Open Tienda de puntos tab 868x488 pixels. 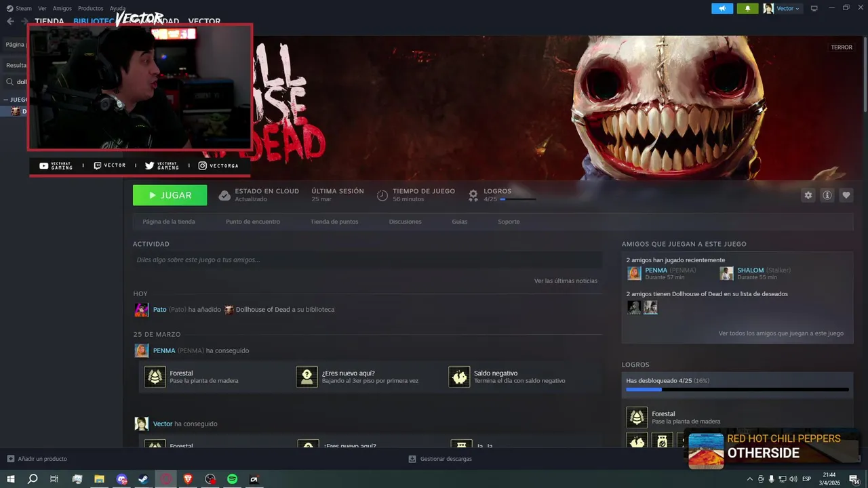[334, 222]
